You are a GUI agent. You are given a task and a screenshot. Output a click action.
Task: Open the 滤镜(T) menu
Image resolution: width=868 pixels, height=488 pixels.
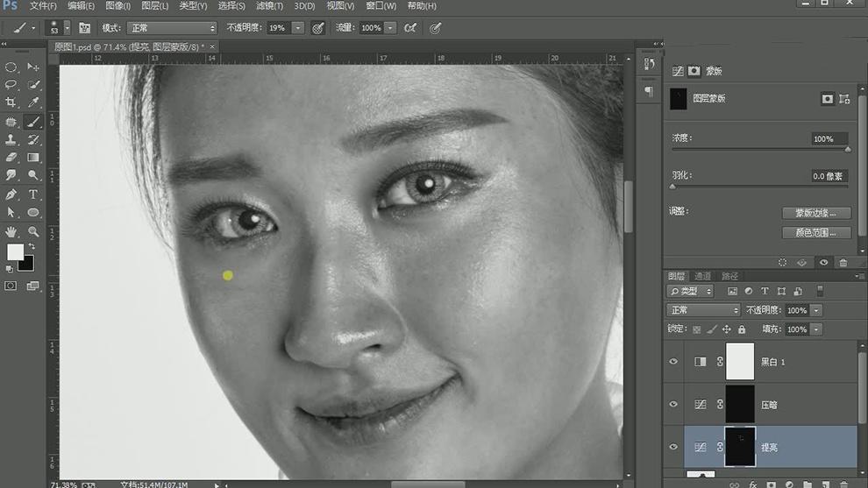[x=269, y=6]
